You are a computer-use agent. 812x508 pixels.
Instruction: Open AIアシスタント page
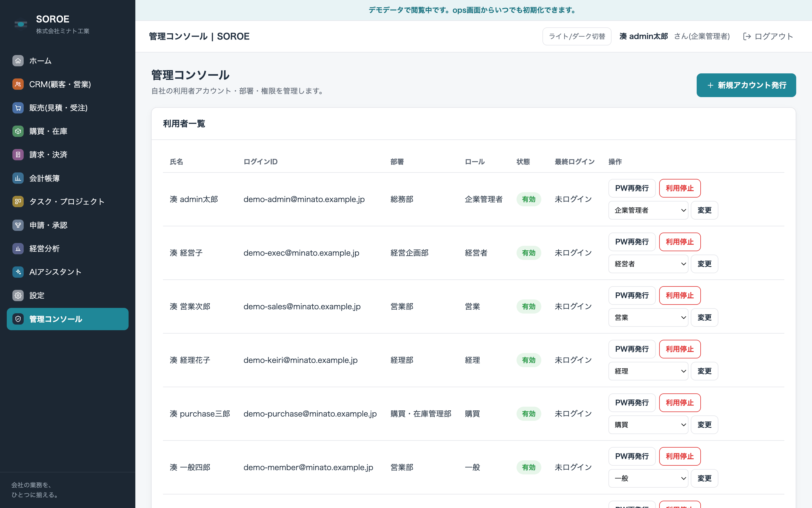pyautogui.click(x=67, y=272)
